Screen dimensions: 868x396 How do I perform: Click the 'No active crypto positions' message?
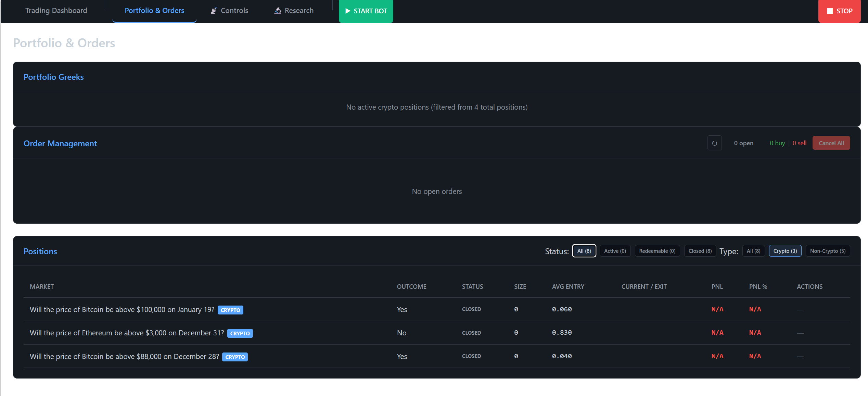437,107
